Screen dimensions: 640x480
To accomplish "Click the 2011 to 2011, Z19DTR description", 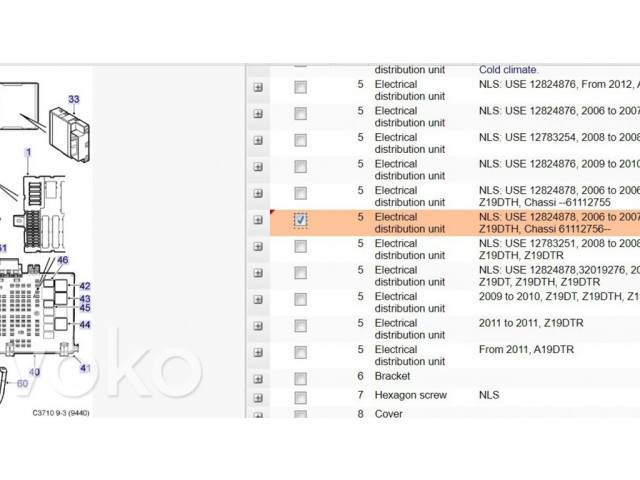I will (x=531, y=323).
